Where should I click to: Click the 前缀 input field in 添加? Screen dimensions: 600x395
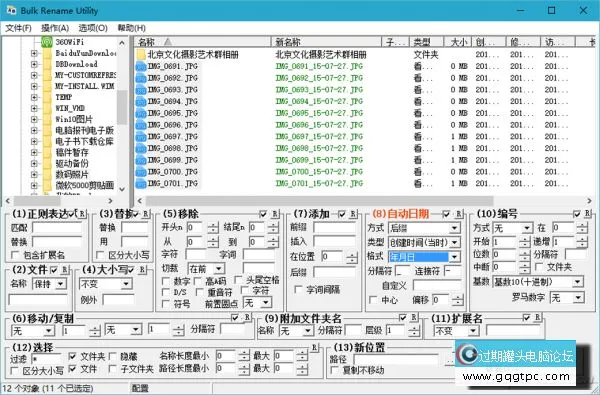point(334,228)
